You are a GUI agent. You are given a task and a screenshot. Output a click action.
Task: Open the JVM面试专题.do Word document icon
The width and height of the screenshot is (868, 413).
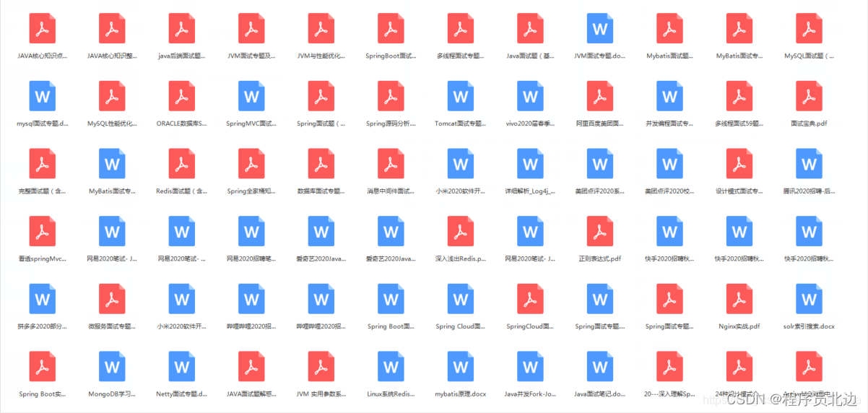pyautogui.click(x=600, y=29)
